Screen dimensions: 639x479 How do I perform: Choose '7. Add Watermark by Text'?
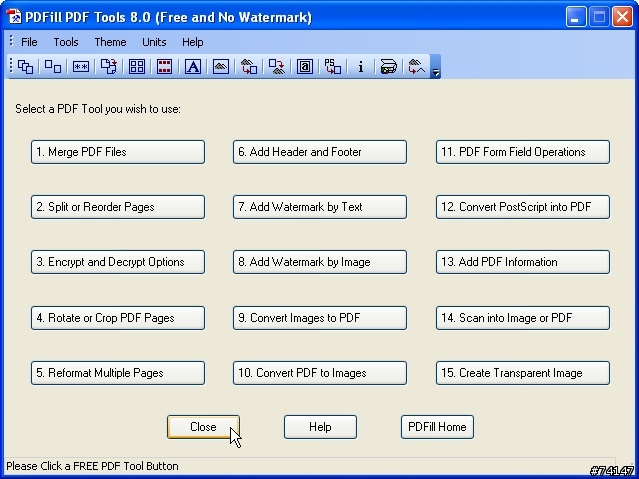click(320, 207)
